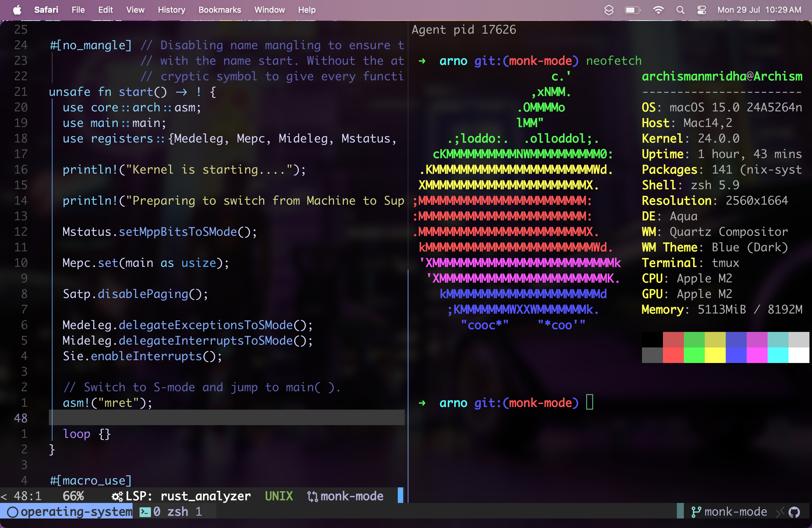The image size is (812, 528).
Task: Click the neofetch 'CPU: Apple M2' line
Action: click(x=687, y=279)
